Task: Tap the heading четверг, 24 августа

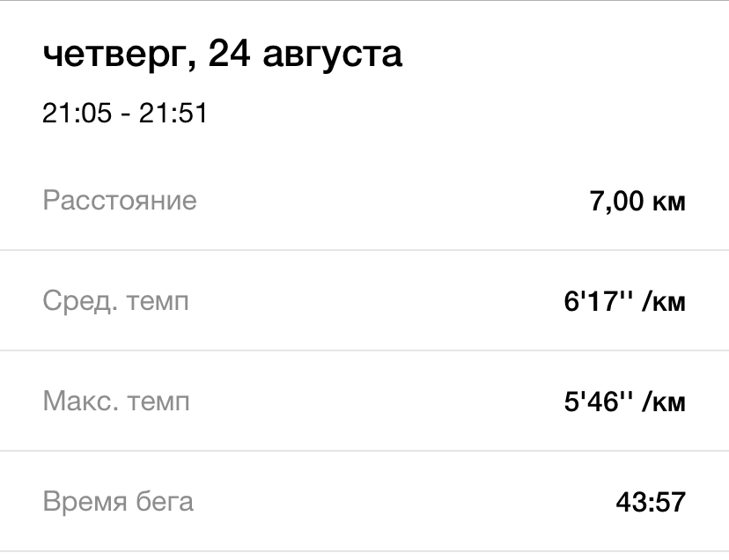Action: tap(222, 55)
